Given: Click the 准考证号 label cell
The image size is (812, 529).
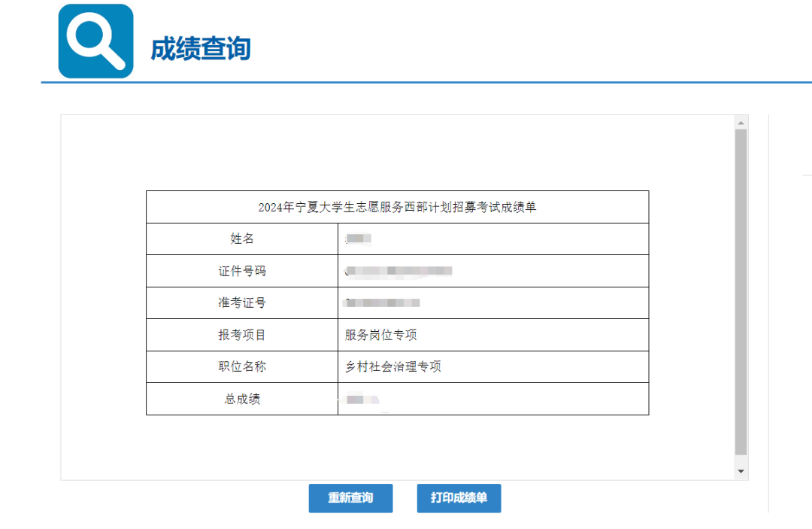Looking at the screenshot, I should (242, 303).
